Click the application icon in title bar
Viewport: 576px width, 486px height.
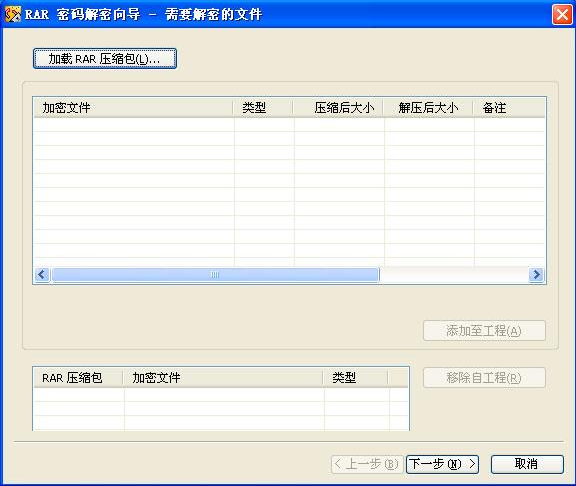13,15
